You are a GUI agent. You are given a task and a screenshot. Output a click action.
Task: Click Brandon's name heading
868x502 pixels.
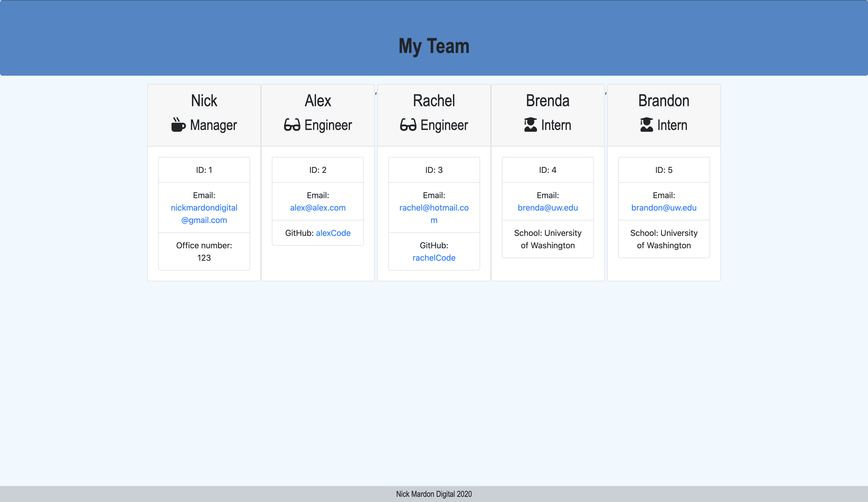(663, 100)
